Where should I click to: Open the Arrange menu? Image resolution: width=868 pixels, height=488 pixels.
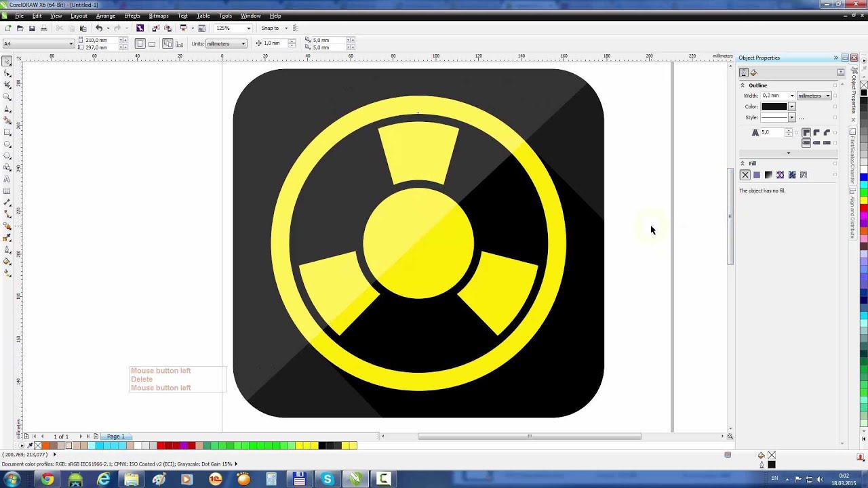click(106, 16)
